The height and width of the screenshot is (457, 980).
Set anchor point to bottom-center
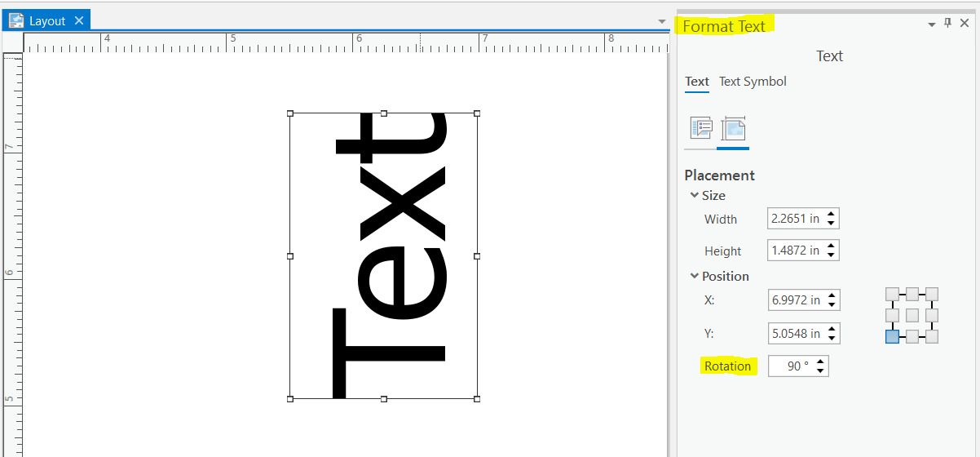pyautogui.click(x=912, y=336)
